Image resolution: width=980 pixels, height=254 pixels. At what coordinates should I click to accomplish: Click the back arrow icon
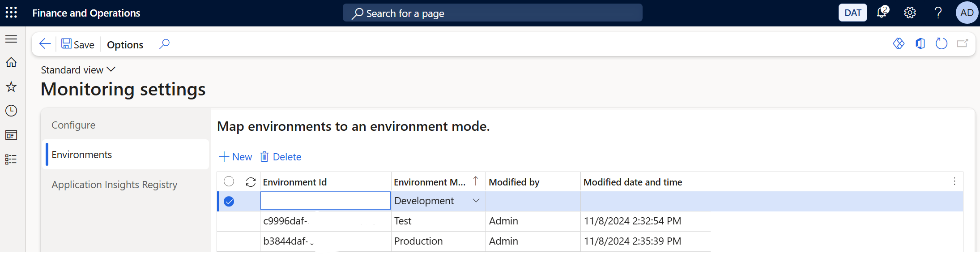45,44
